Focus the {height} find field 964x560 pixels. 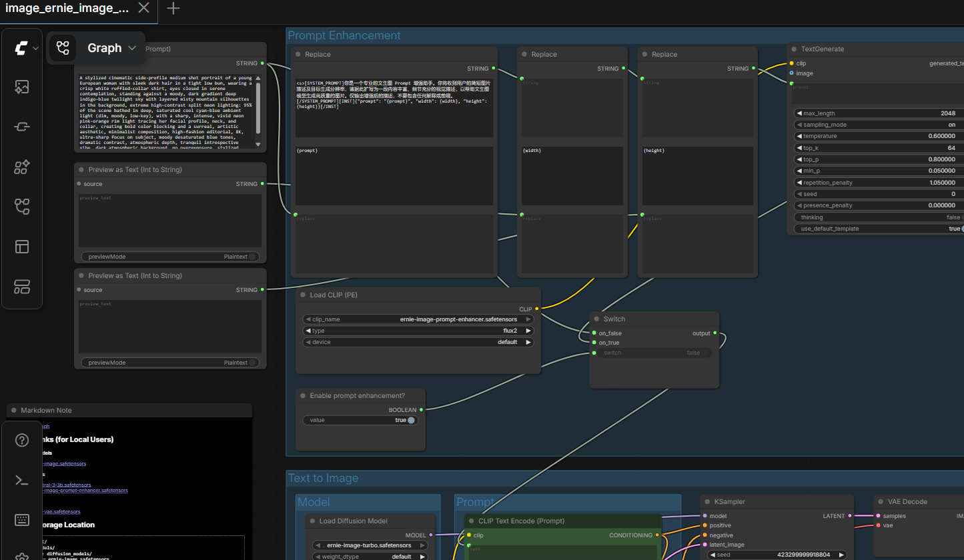point(697,176)
